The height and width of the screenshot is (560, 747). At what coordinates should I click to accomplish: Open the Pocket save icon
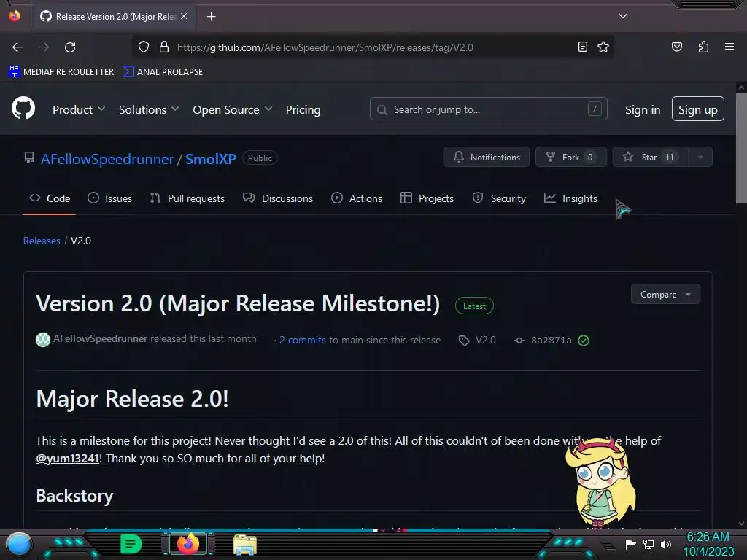pos(676,47)
